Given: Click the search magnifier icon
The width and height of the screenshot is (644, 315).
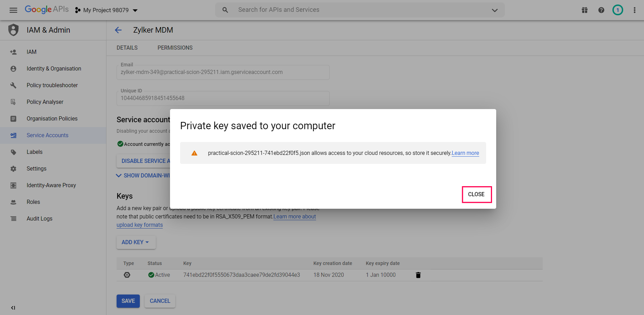Looking at the screenshot, I should (225, 10).
